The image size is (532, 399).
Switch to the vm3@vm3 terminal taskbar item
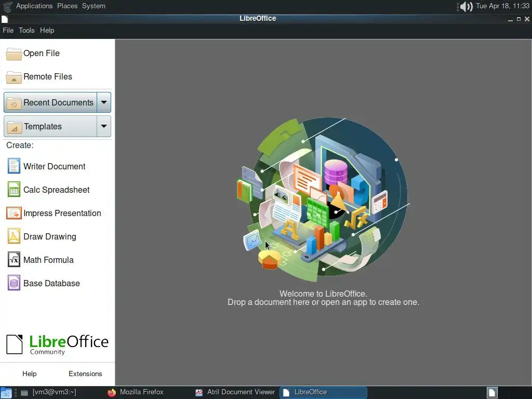point(54,392)
